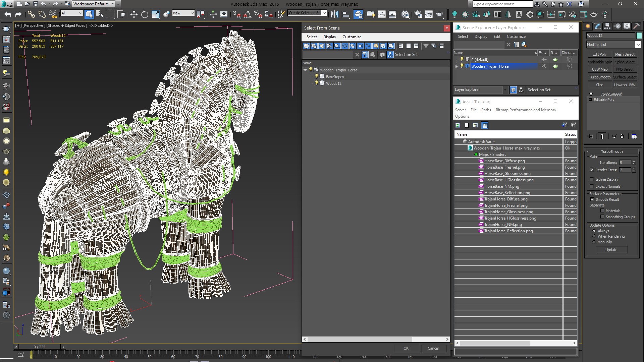Screen dimensions: 644x362
Task: Open Display menu in Select From Scene
Action: pos(329,37)
